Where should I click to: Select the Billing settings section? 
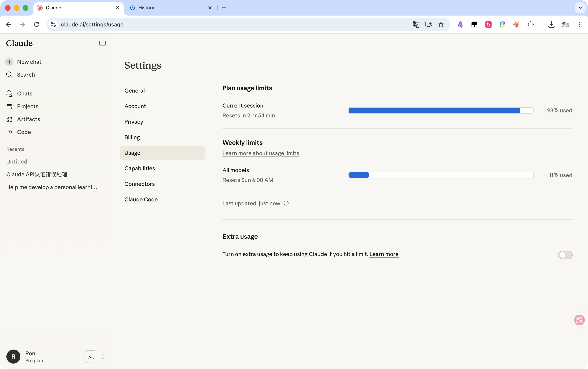pos(132,137)
